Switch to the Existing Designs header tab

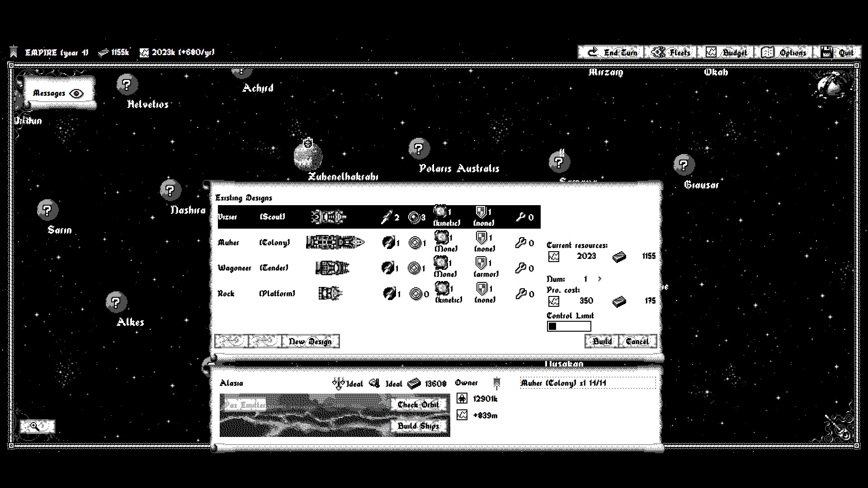pos(245,198)
